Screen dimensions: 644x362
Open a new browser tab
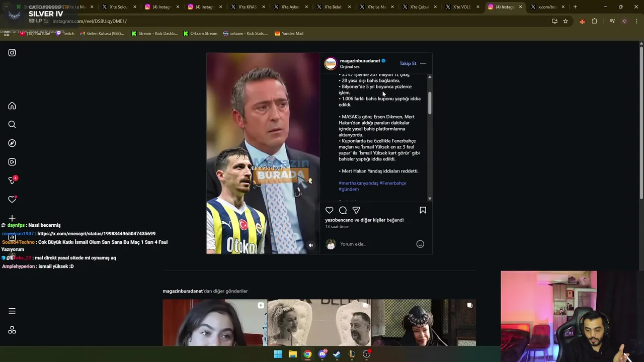(575, 7)
